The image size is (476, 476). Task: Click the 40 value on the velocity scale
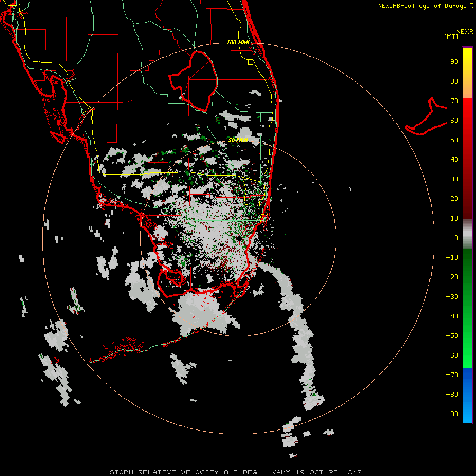pyautogui.click(x=454, y=160)
